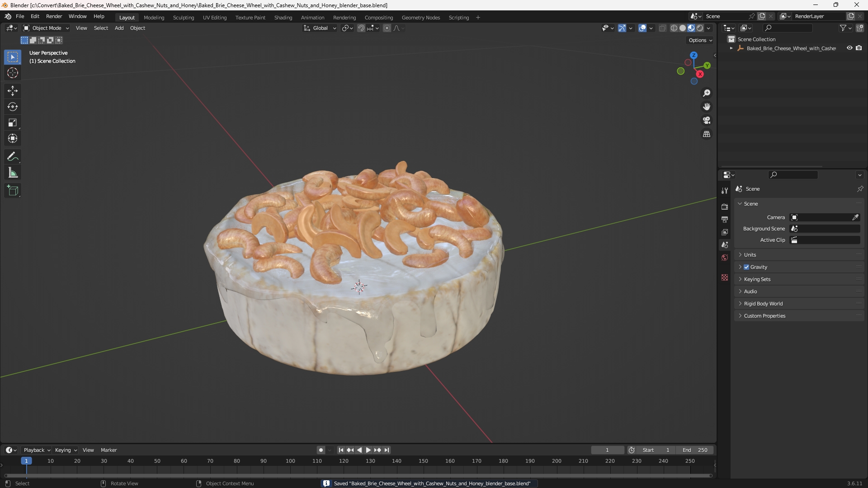Select the Transform tool

[13, 138]
